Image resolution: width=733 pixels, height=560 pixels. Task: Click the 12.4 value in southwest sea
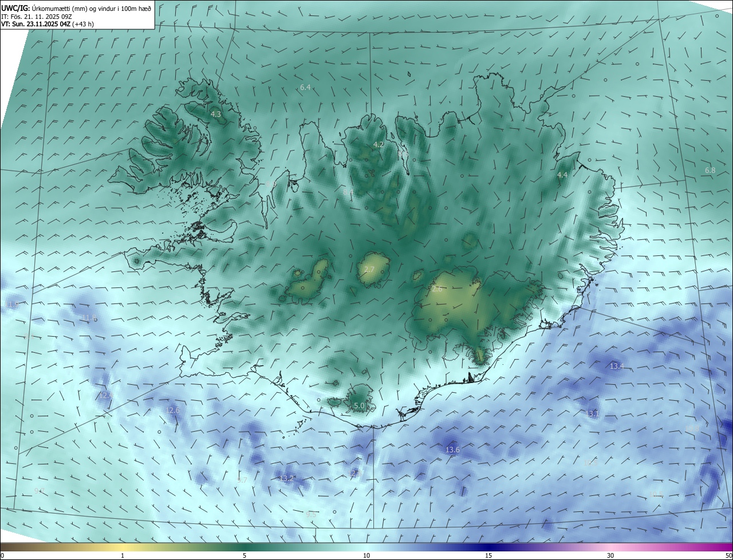(106, 395)
